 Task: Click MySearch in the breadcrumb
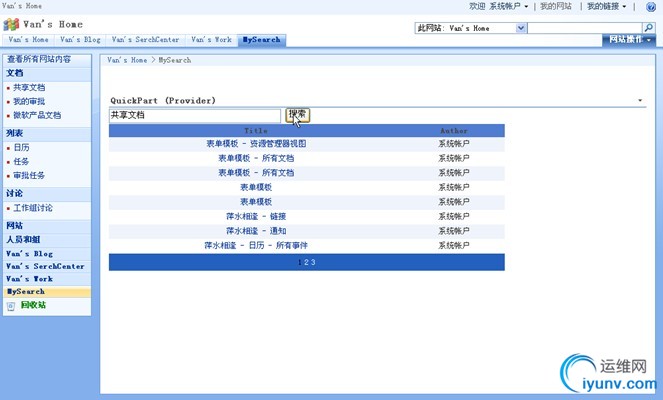[x=175, y=60]
